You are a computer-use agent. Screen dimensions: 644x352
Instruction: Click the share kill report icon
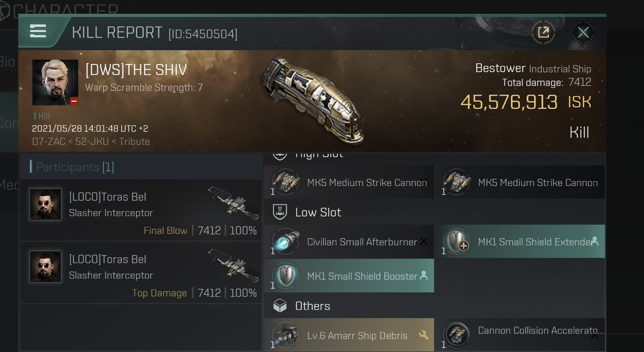click(x=543, y=32)
